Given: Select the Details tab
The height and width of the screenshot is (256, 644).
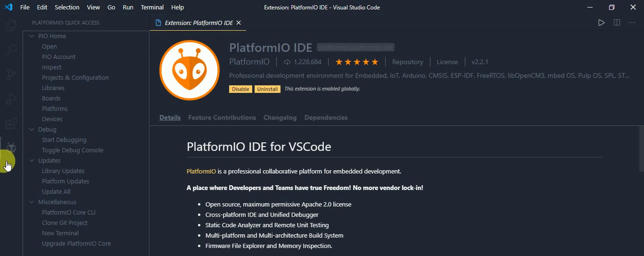Looking at the screenshot, I should 170,117.
